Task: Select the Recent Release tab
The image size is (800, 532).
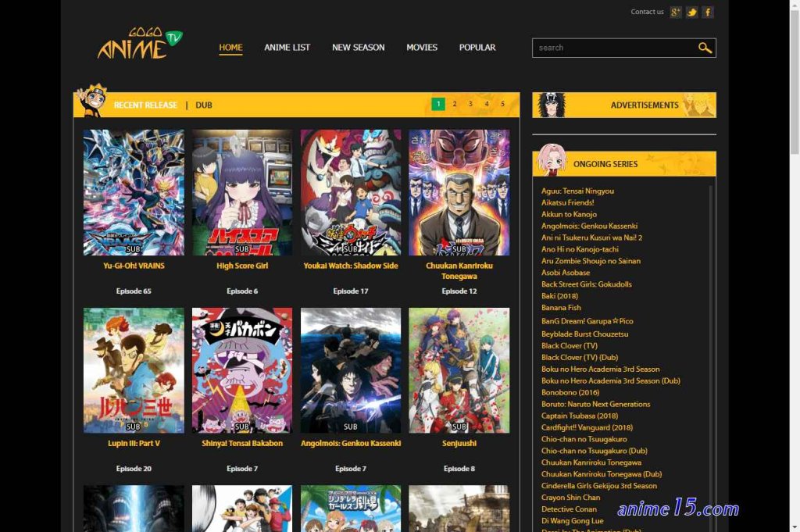Action: point(145,105)
